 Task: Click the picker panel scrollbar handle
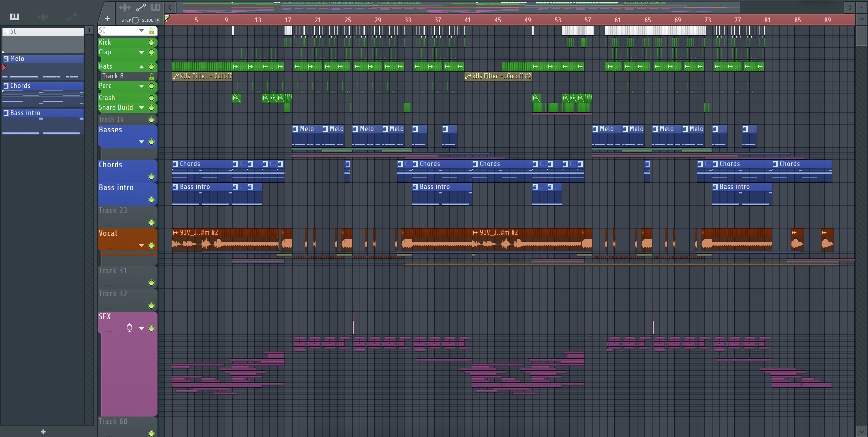point(89,30)
